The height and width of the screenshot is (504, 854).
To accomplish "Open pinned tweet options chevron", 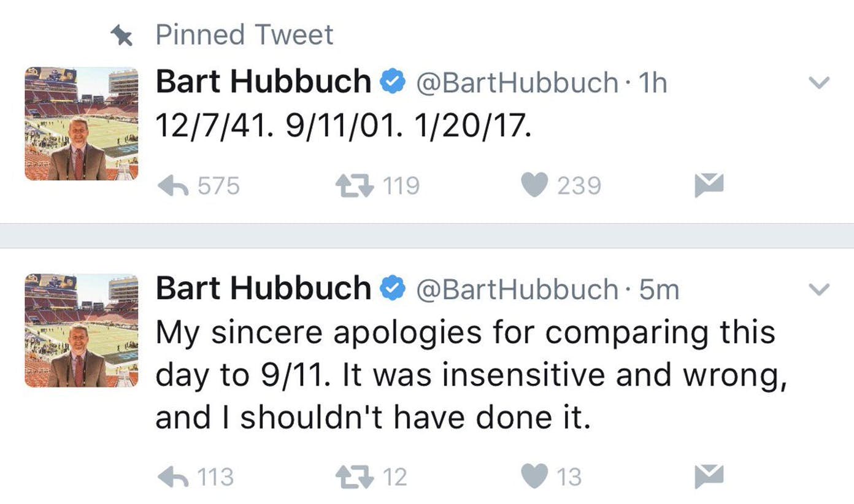I will coord(820,83).
